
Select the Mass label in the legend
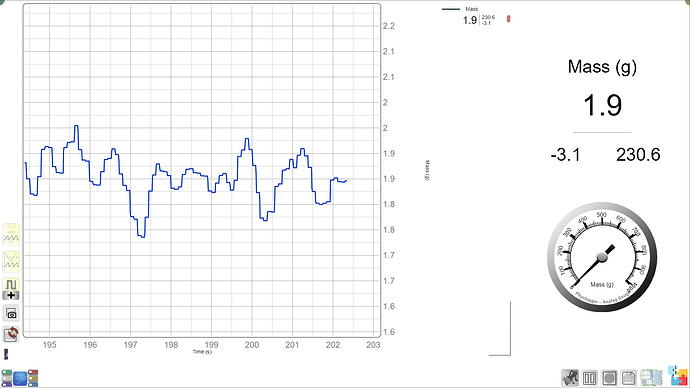[471, 9]
